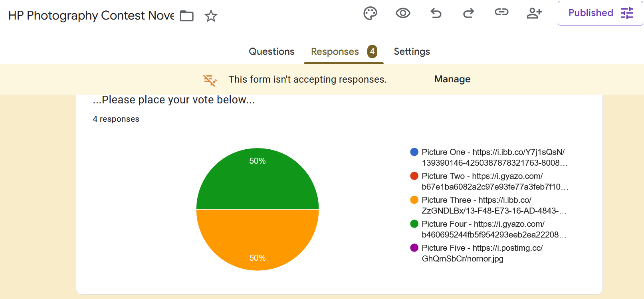
Task: Open the theme customization palette
Action: point(370,13)
